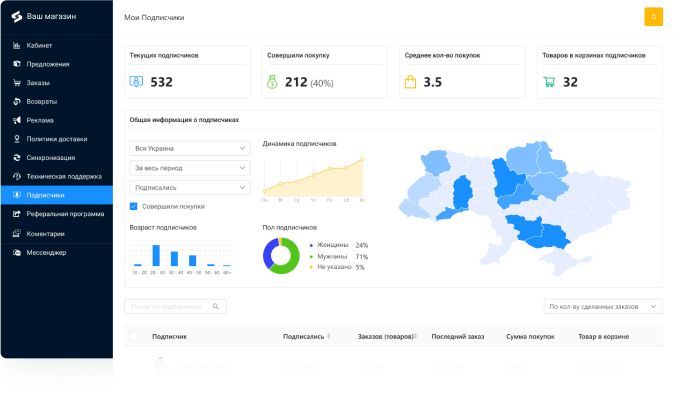Screen dimensions: 675x398
Task: Go to Кабинет menu item
Action: pyautogui.click(x=39, y=45)
